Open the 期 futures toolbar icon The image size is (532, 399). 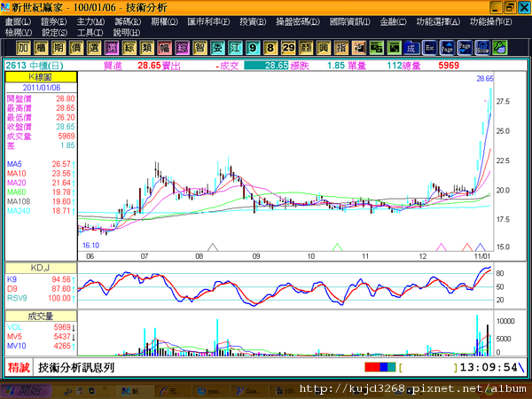(59, 48)
